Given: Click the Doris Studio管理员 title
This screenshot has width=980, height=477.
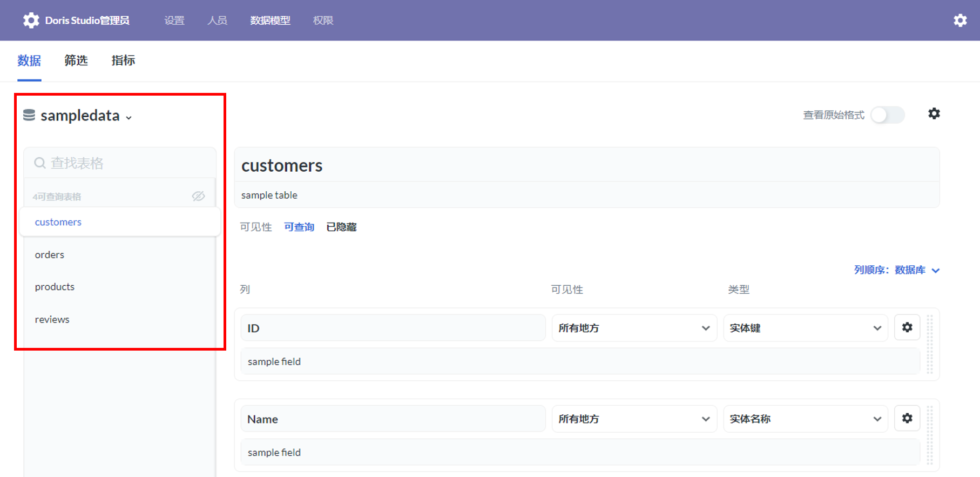Looking at the screenshot, I should [87, 21].
